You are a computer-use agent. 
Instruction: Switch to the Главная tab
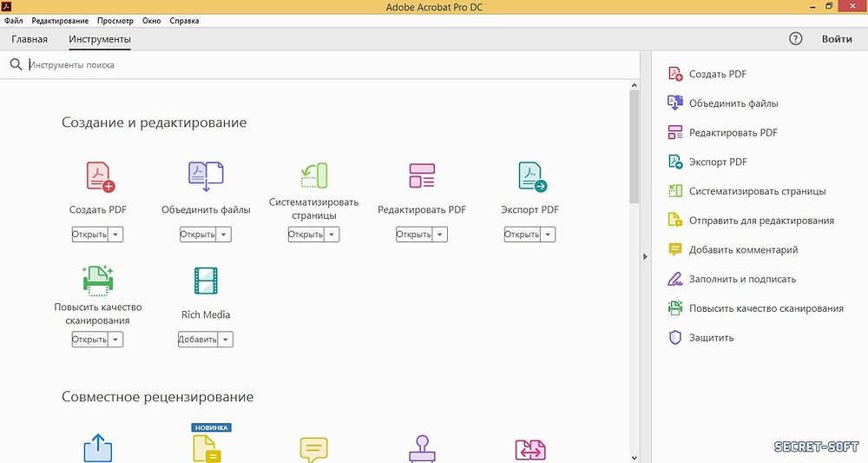click(30, 39)
